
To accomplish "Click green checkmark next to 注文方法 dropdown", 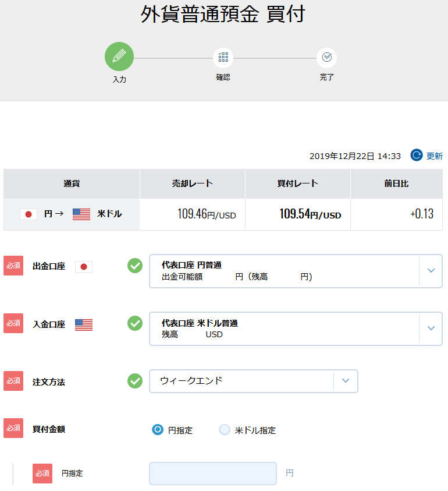I will tap(135, 381).
